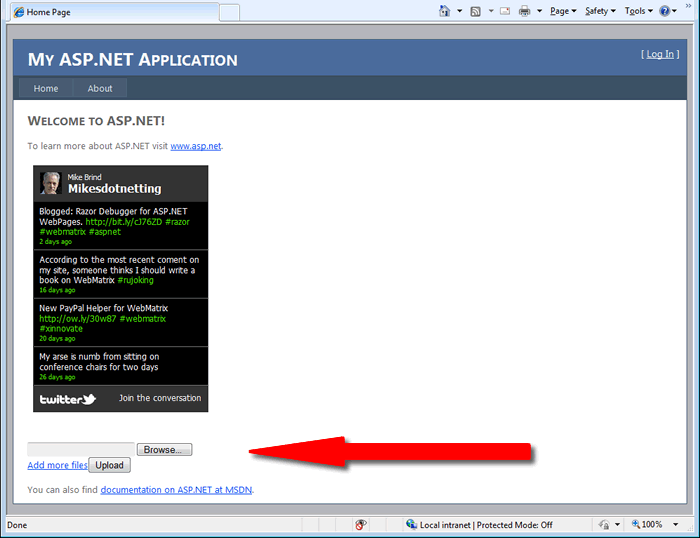The image size is (700, 538).
Task: Open the ow.ly/30w87 tweet link
Action: (78, 319)
